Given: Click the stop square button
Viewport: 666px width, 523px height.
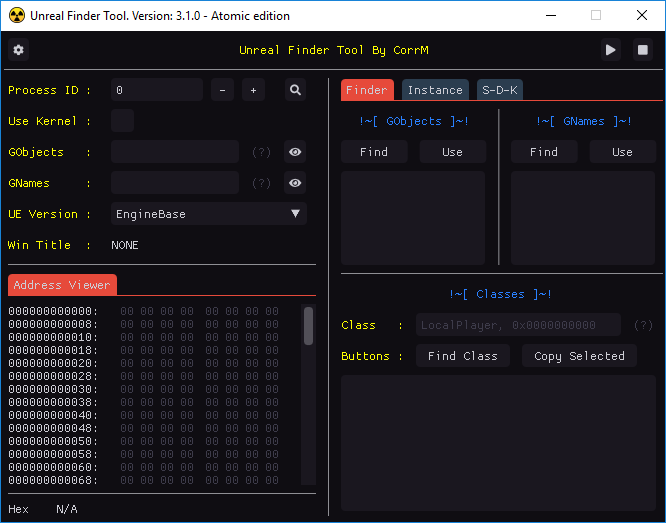Looking at the screenshot, I should coord(643,50).
